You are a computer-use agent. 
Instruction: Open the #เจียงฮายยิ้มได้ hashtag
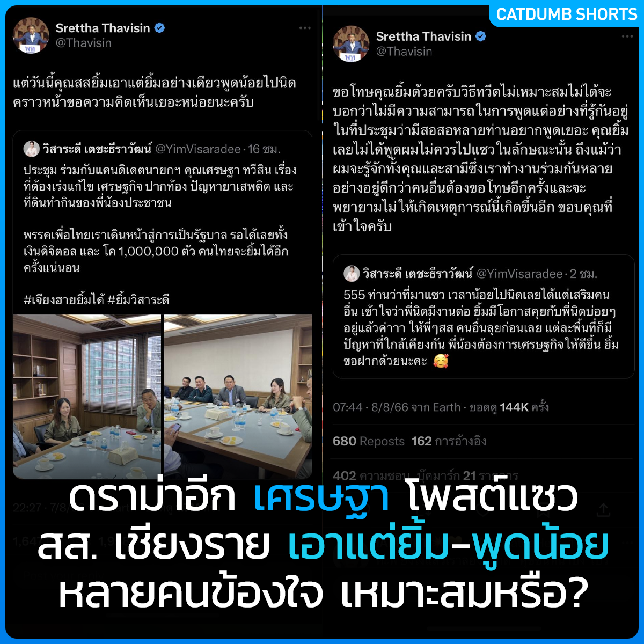click(63, 299)
